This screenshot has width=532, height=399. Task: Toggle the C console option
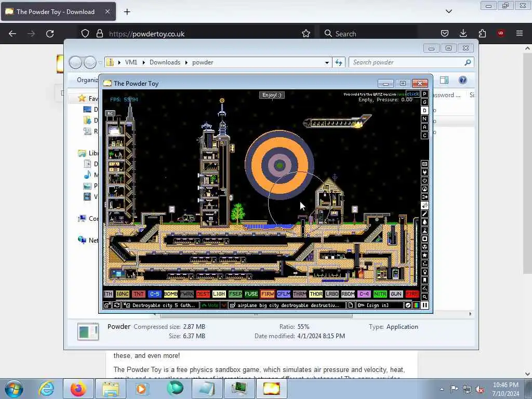pos(424,136)
